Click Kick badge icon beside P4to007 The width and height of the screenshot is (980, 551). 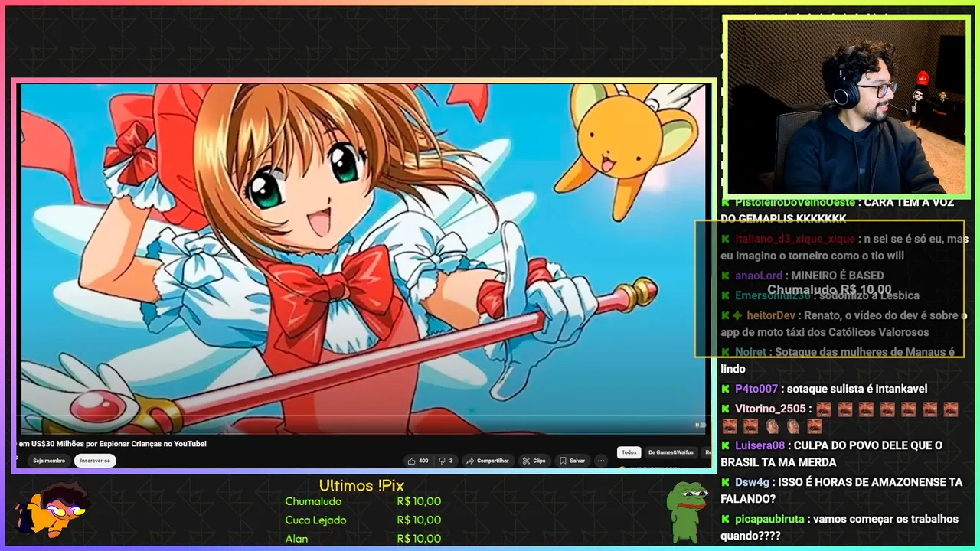tap(726, 389)
